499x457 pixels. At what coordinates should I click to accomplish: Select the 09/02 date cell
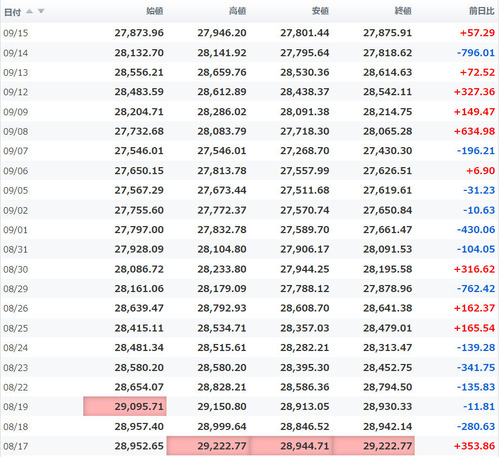(16, 211)
